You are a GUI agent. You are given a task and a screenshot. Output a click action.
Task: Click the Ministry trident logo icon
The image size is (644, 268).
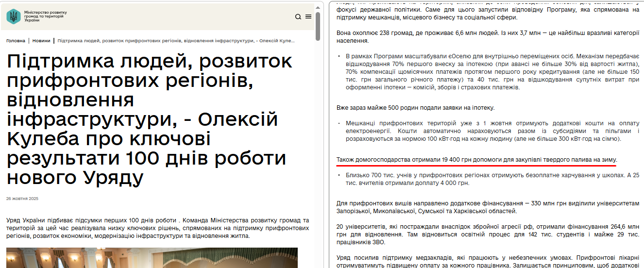click(x=14, y=17)
